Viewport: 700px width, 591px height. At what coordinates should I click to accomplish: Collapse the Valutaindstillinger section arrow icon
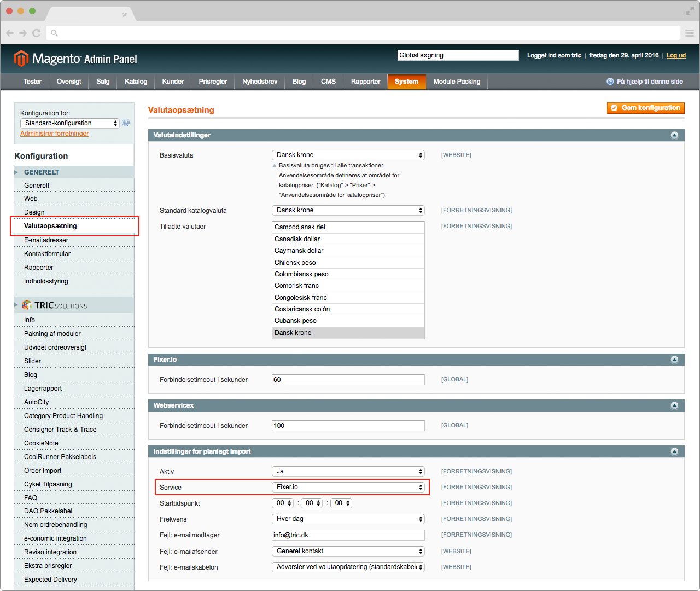coord(674,135)
